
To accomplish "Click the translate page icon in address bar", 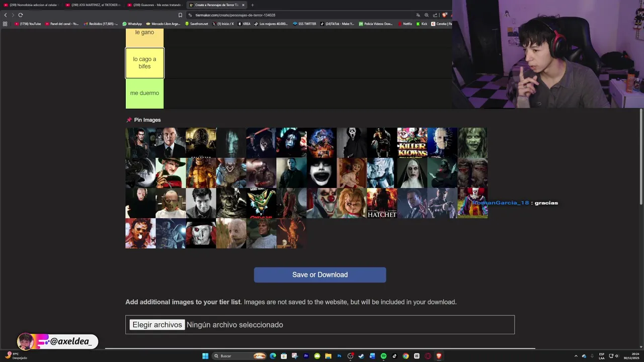I will pos(418,15).
